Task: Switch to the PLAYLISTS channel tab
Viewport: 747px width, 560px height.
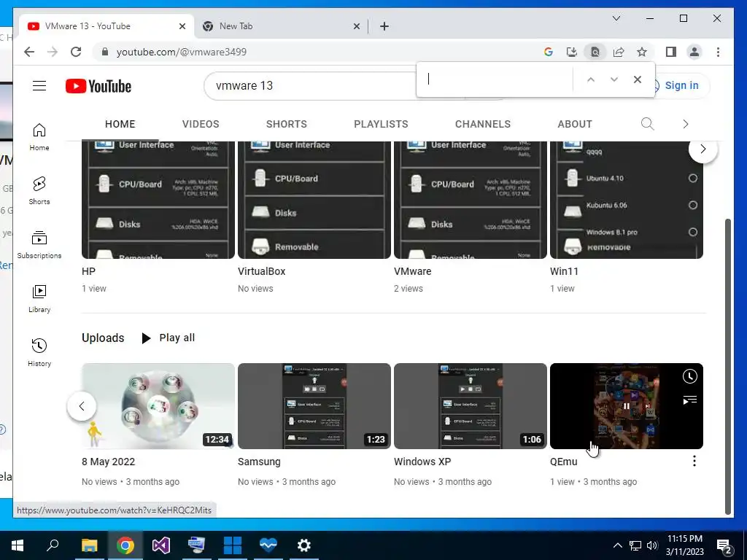Action: click(381, 124)
